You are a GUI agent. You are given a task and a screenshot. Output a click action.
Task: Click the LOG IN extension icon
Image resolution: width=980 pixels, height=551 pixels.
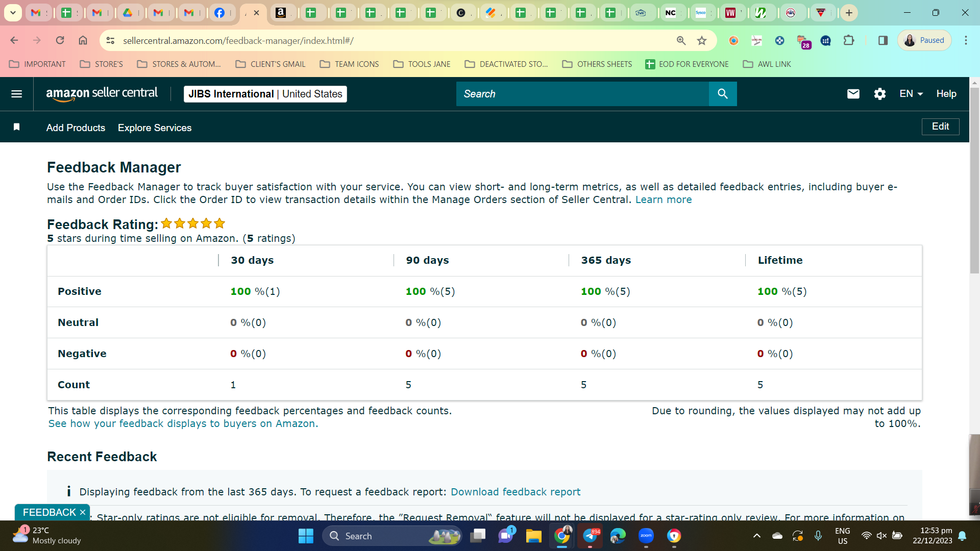point(756,40)
